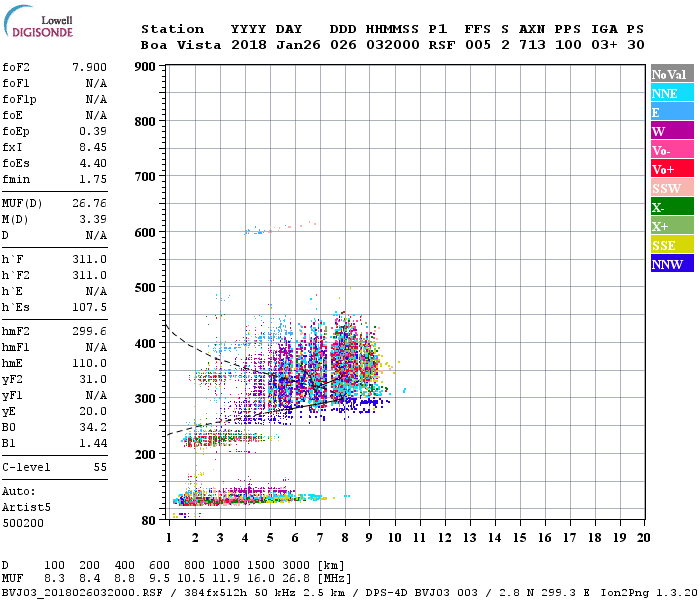Click the MUF 11.9 value in table

pos(226,579)
